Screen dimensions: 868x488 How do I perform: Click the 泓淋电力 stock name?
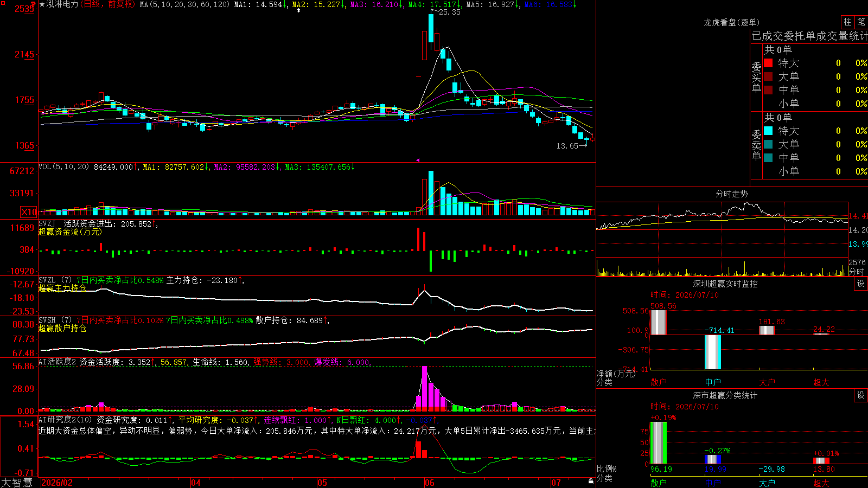click(62, 4)
